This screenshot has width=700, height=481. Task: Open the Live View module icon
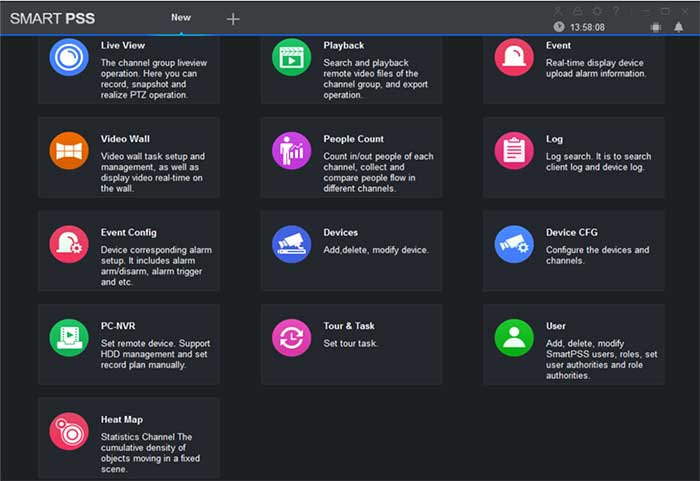point(69,57)
